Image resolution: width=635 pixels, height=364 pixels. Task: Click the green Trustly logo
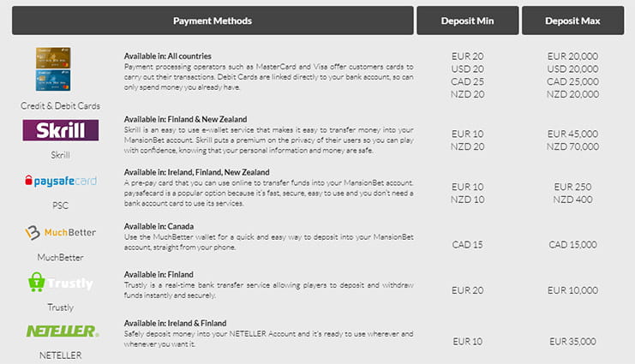[x=60, y=283]
